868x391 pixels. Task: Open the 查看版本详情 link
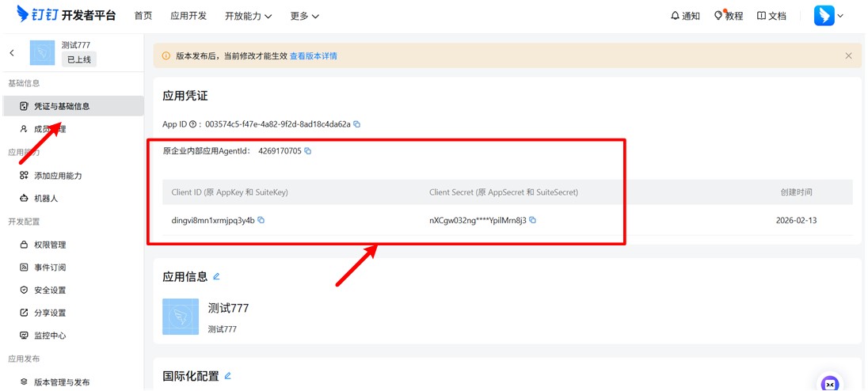tap(313, 56)
